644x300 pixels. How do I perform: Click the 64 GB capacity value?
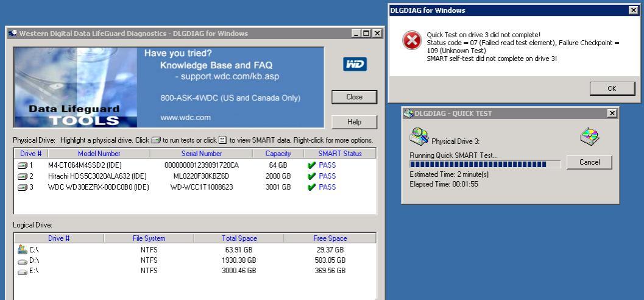coord(278,165)
